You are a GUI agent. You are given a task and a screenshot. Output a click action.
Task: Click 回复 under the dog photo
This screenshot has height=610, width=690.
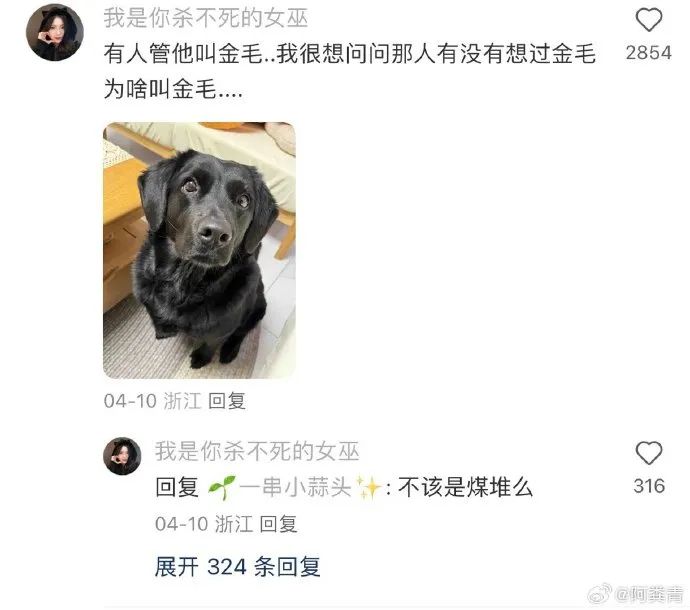tap(227, 401)
